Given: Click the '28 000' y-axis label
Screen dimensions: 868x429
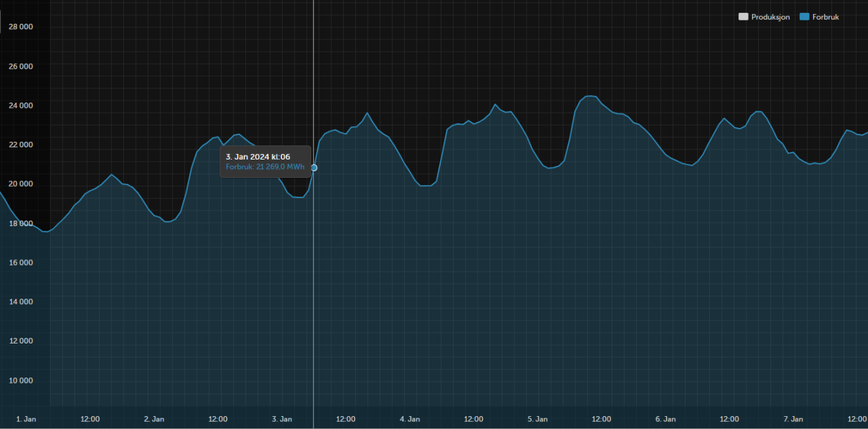Looking at the screenshot, I should pos(21,27).
